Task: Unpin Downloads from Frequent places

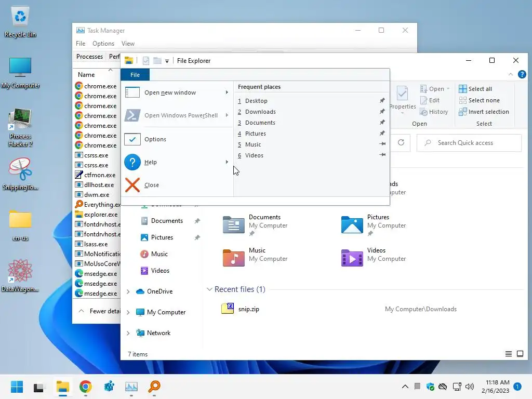Action: pyautogui.click(x=382, y=111)
